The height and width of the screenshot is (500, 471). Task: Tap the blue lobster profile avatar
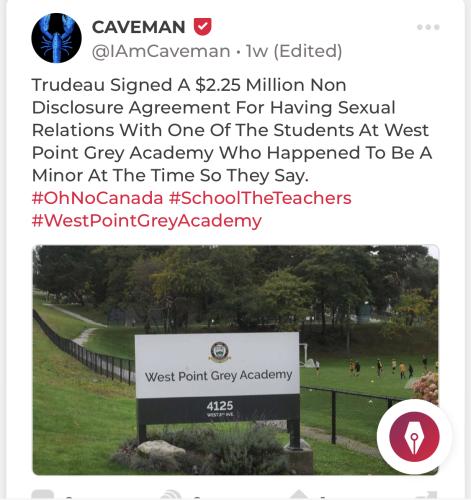(56, 38)
